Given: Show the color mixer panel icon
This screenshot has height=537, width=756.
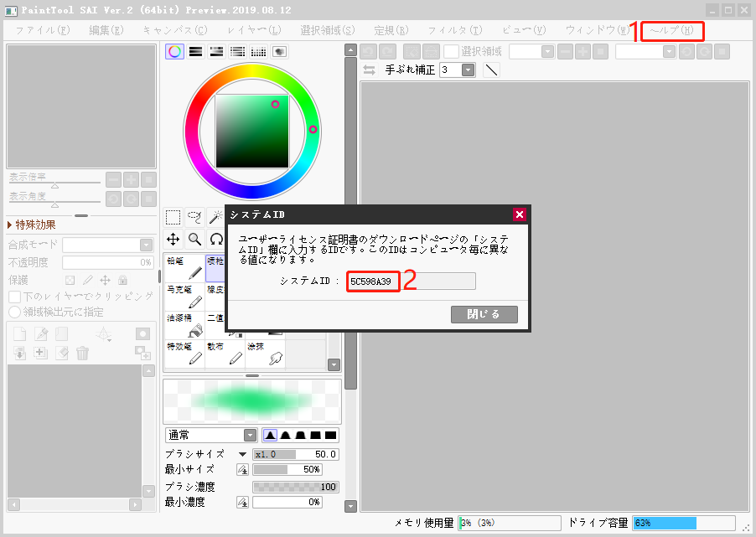Looking at the screenshot, I should point(237,52).
